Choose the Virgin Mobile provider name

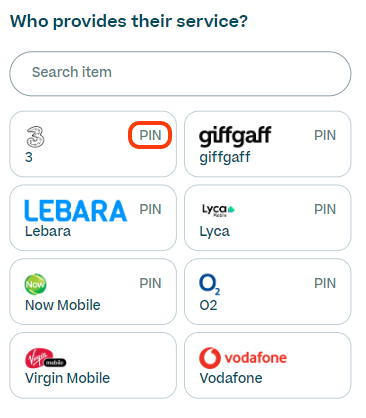67,379
